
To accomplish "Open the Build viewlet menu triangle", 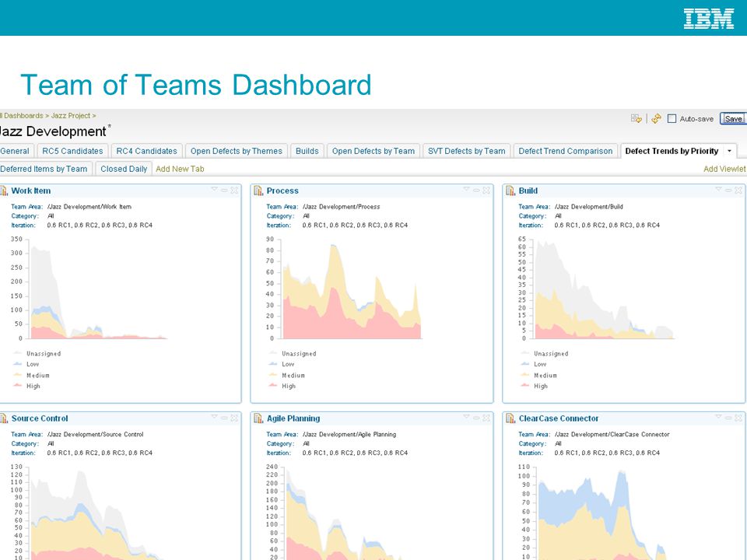I will tap(718, 190).
